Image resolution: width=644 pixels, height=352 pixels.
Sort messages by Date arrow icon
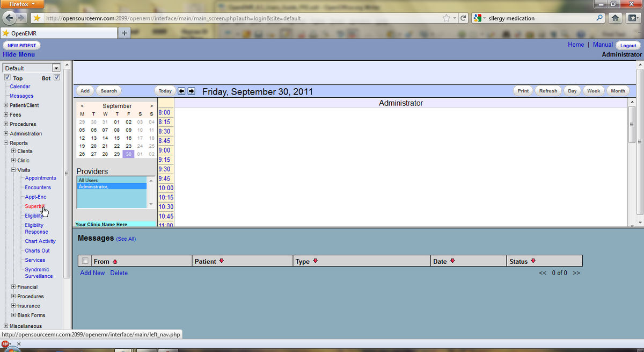(452, 261)
